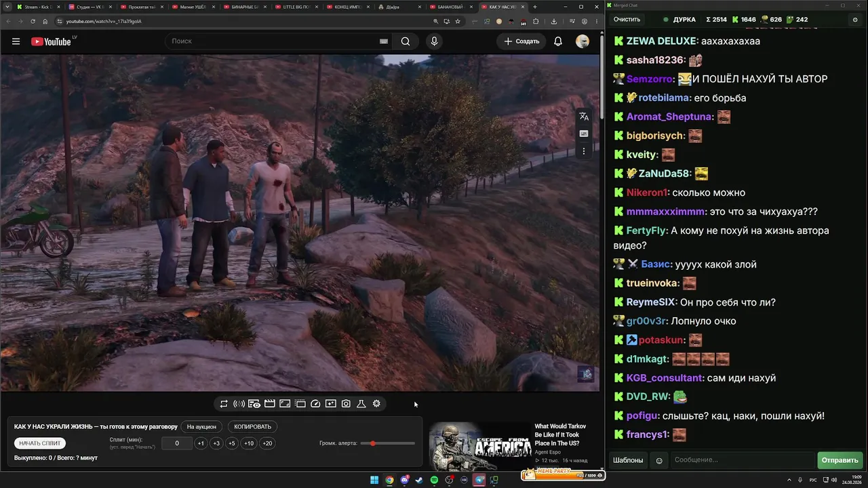Click the translate icon on the video

pyautogui.click(x=584, y=117)
